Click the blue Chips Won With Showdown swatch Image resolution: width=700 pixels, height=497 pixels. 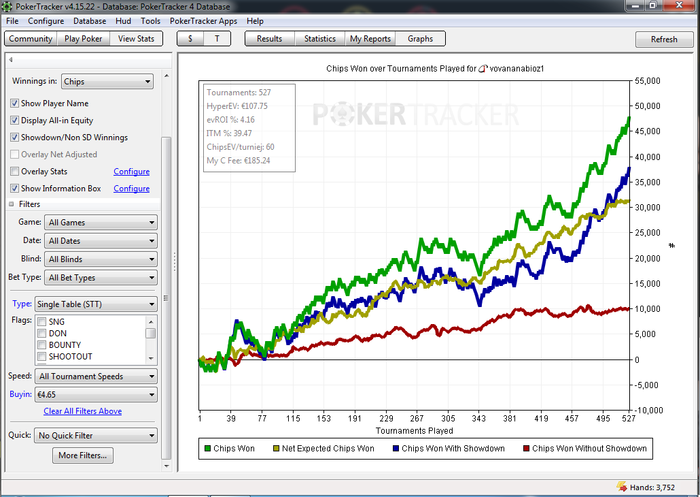click(x=396, y=448)
